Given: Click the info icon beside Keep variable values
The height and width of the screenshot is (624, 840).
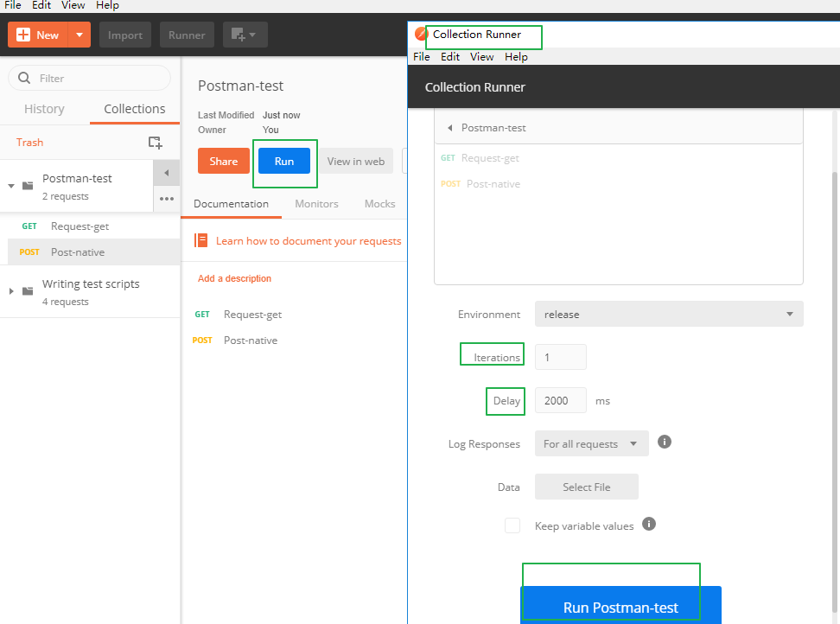Looking at the screenshot, I should (649, 524).
